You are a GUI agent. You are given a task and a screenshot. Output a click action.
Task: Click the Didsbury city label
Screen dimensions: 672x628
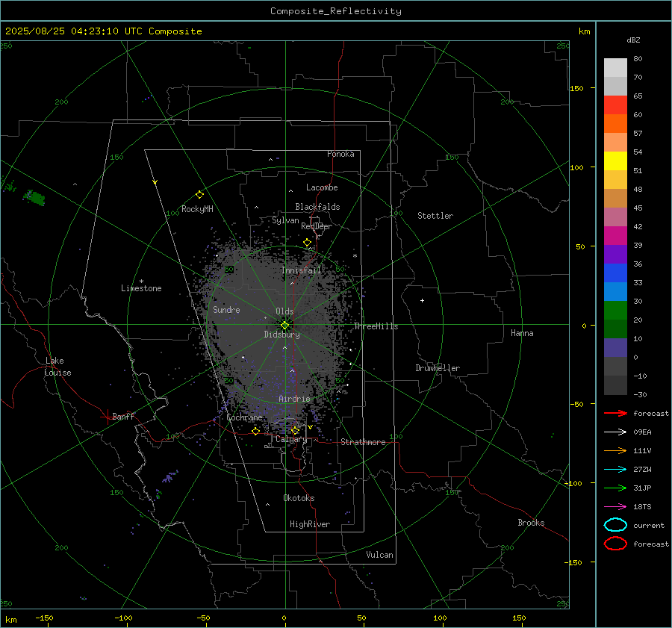(281, 335)
